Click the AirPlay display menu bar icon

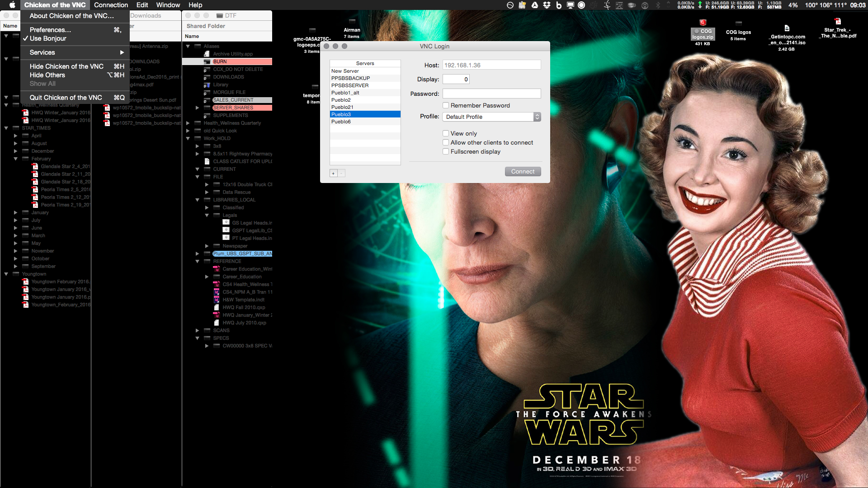(x=571, y=5)
